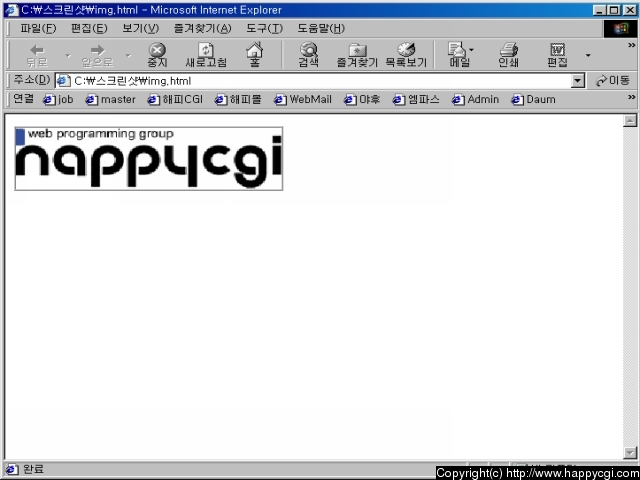
Task: Maximize the Internet Explorer window
Action: tap(614, 10)
